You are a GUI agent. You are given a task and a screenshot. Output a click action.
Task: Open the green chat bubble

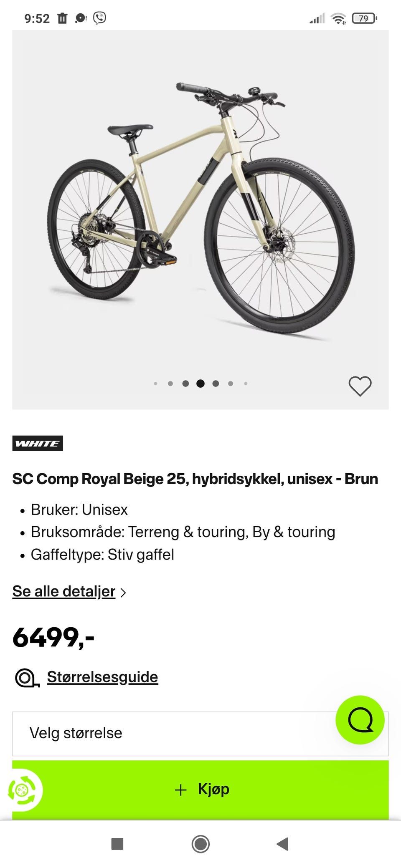point(360,719)
